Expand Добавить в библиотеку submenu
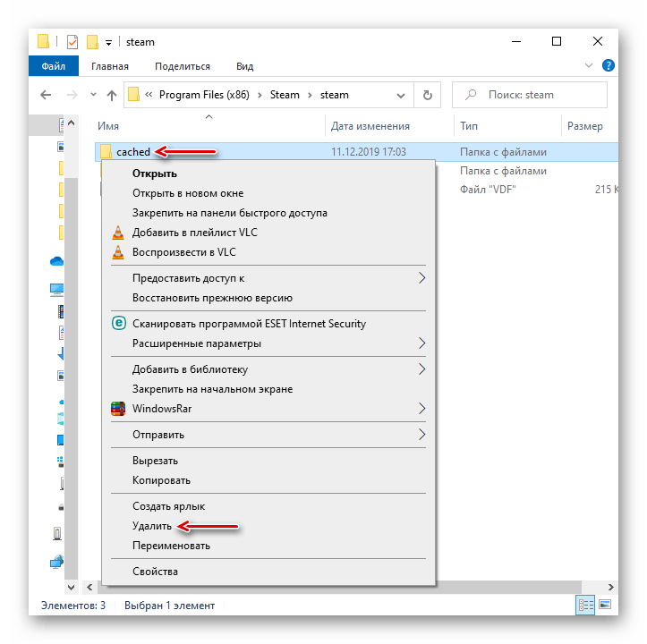The image size is (647, 644). (268, 369)
